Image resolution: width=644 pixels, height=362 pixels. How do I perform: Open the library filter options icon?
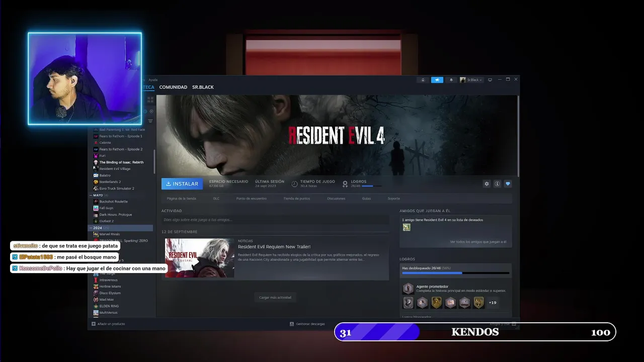(150, 121)
